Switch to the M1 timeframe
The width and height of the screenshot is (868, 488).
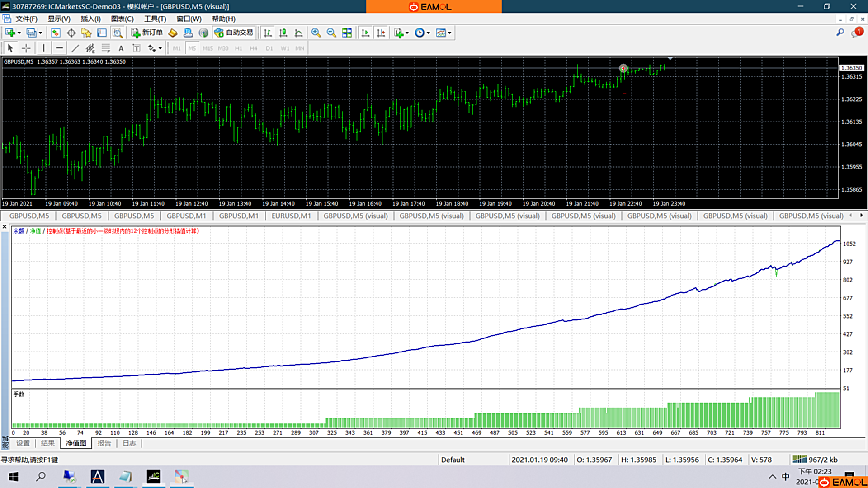(177, 48)
